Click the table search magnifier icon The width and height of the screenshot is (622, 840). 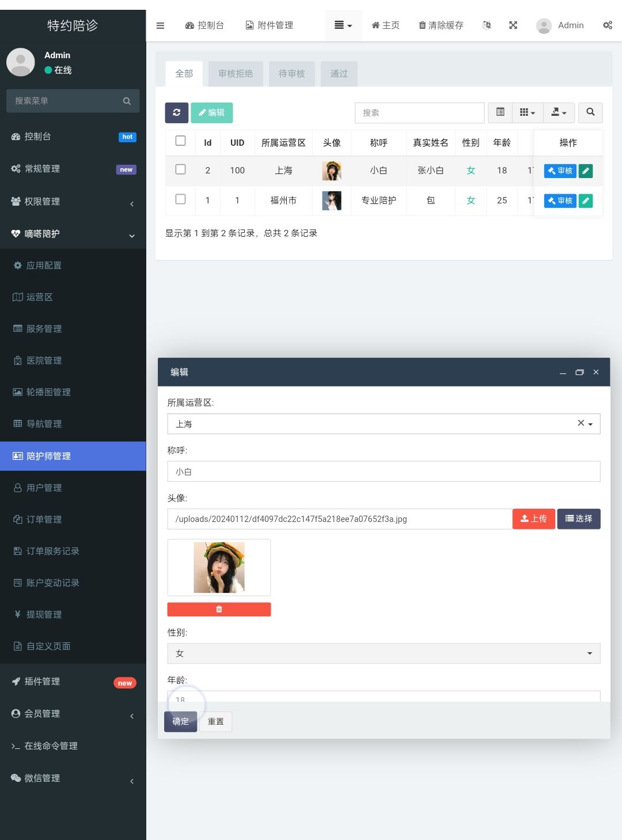[x=590, y=113]
